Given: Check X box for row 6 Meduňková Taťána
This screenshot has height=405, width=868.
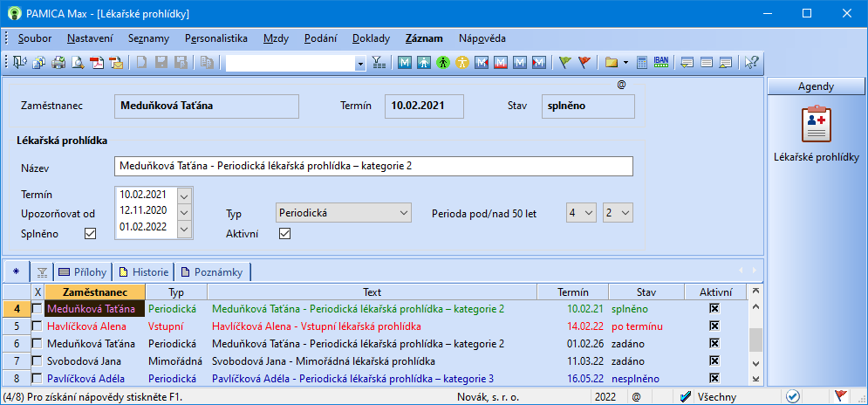Looking at the screenshot, I should 38,344.
